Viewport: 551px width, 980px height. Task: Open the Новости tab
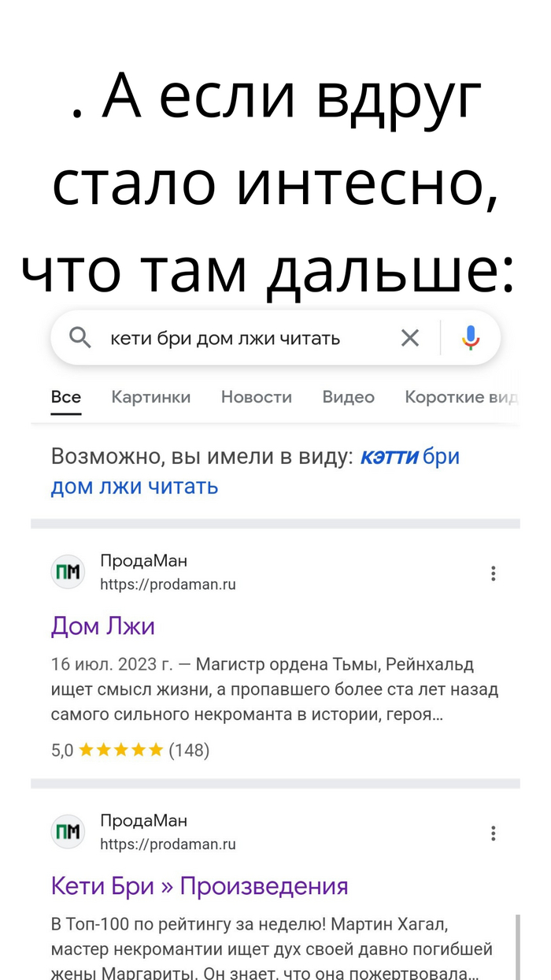point(257,397)
